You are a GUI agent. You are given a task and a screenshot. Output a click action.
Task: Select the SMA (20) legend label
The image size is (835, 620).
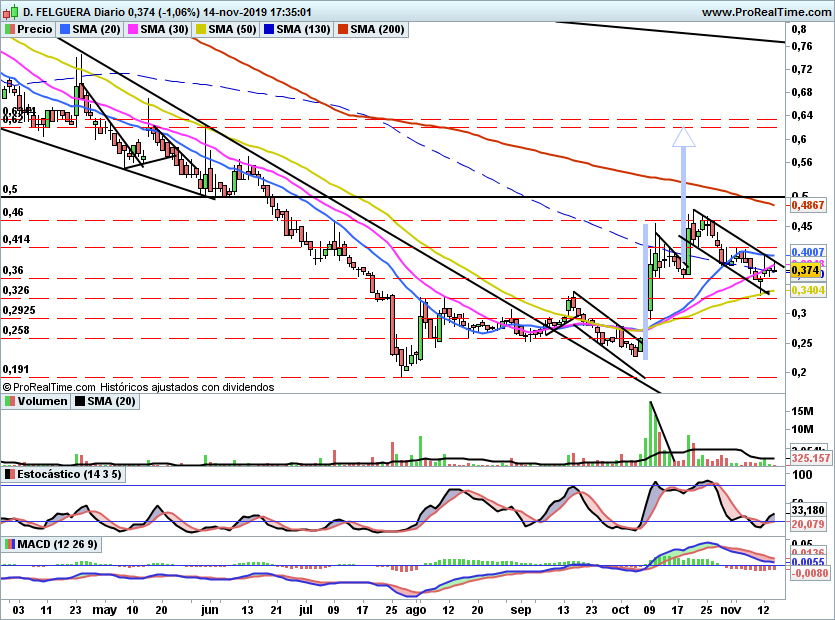97,30
